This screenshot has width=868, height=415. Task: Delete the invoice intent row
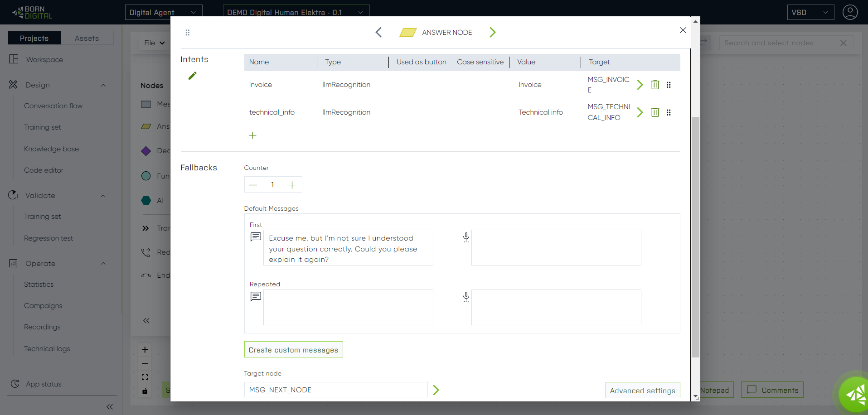click(655, 85)
